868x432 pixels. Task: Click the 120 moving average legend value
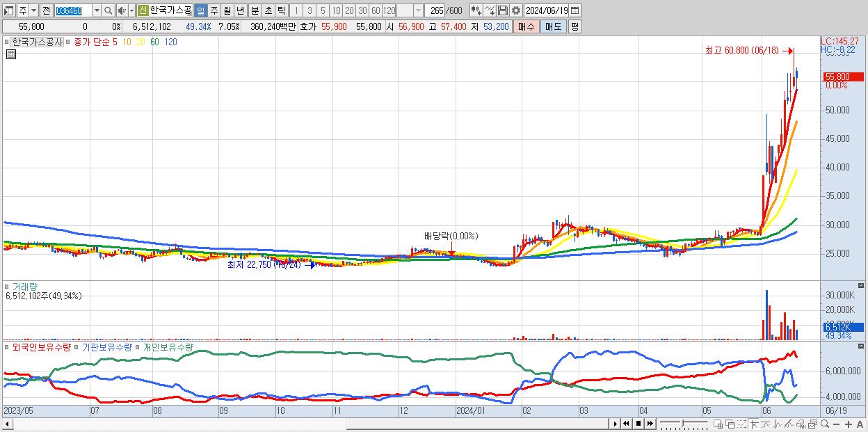(x=170, y=42)
